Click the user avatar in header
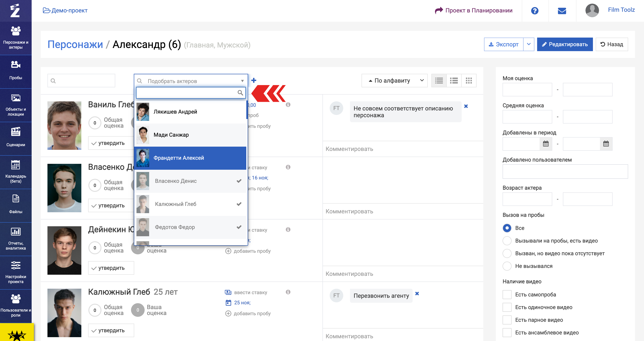The width and height of the screenshot is (644, 341). click(x=592, y=10)
